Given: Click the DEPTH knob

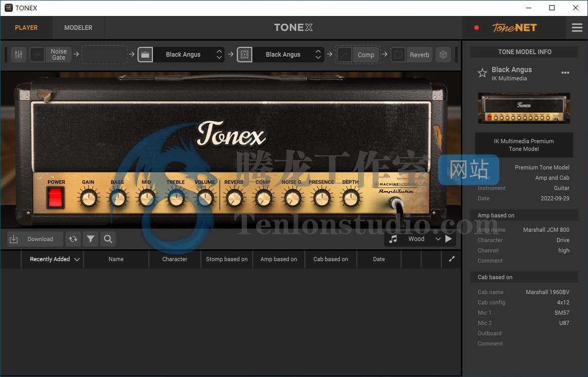Looking at the screenshot, I should coord(351,198).
